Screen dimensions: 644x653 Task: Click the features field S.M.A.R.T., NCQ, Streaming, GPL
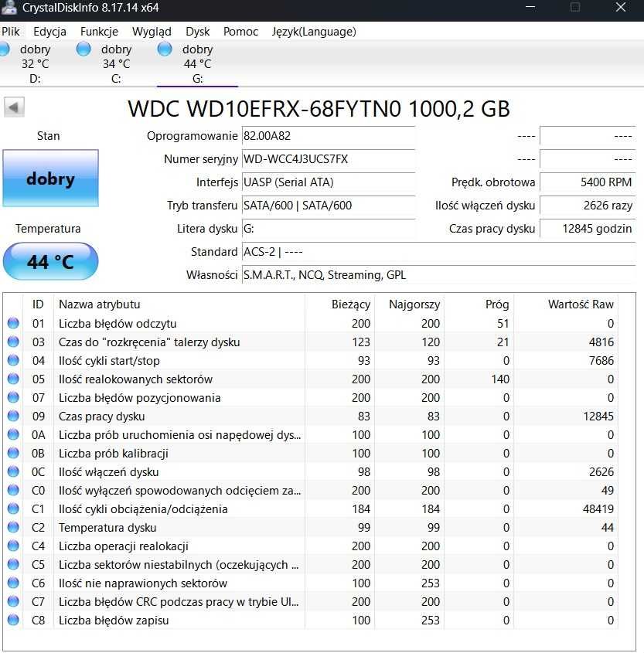pos(438,275)
